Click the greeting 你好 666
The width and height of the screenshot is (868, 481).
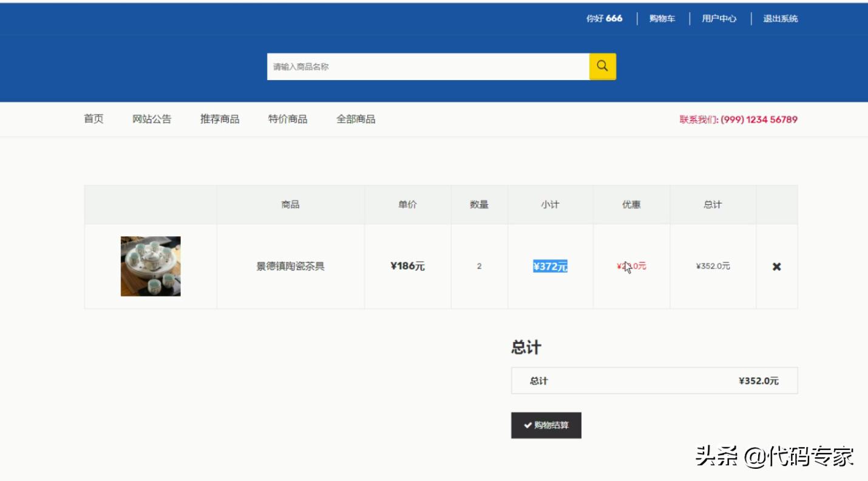[x=603, y=18]
